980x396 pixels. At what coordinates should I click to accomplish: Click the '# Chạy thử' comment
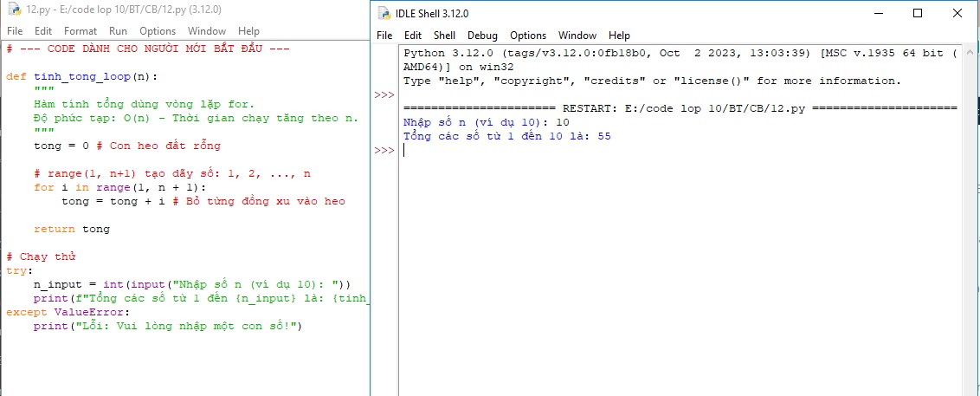click(41, 256)
